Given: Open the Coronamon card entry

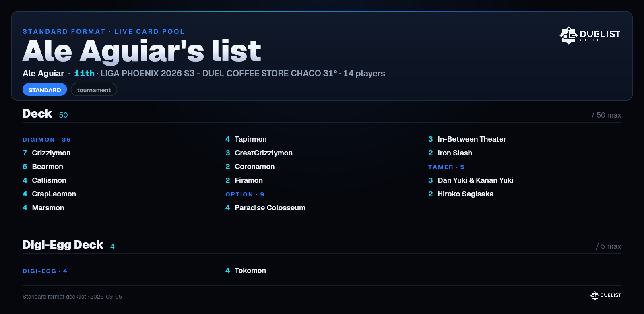Looking at the screenshot, I should tap(250, 167).
